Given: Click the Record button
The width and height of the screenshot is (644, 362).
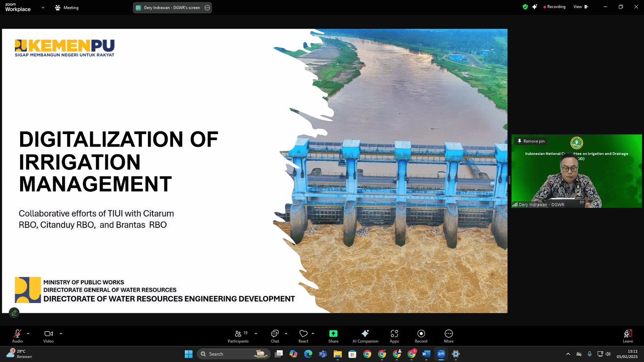Looking at the screenshot, I should [x=421, y=336].
